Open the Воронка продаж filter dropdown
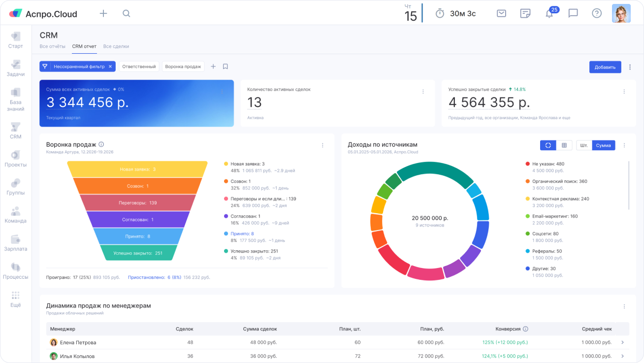The image size is (644, 363). pos(183,66)
